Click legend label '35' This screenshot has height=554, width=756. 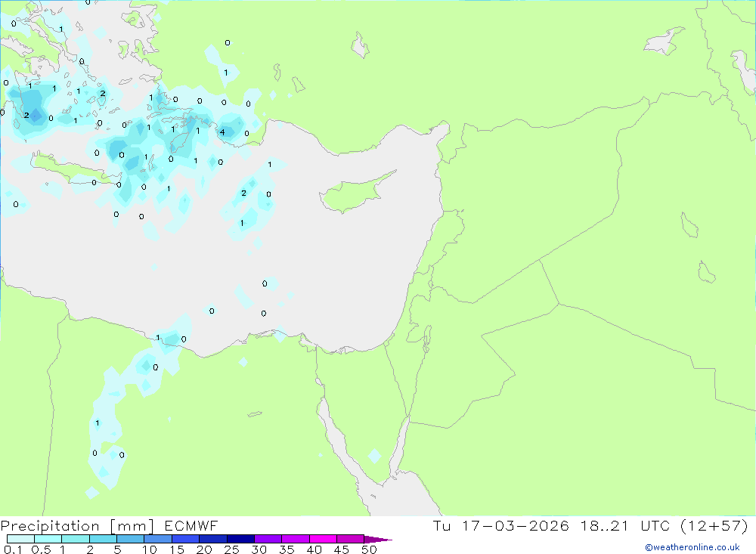(x=287, y=549)
